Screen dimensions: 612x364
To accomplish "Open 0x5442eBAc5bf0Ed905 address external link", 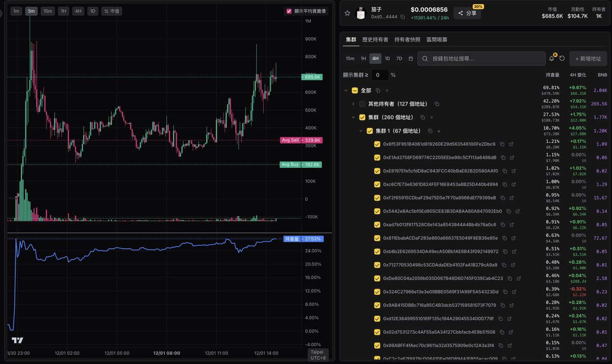I will 518,211.
